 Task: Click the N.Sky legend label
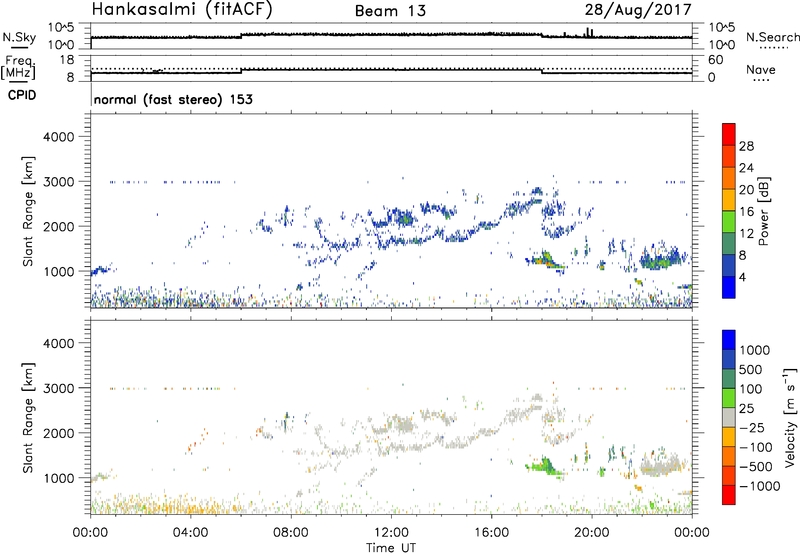pos(19,37)
